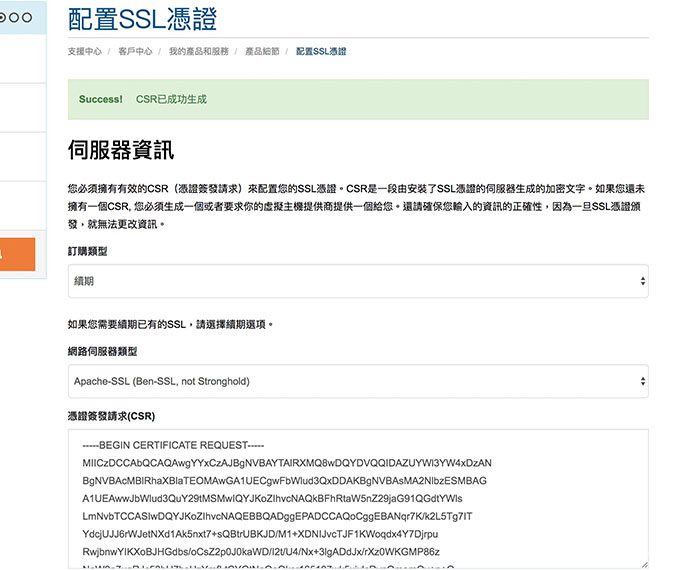Click the CSR textarea resize handle
This screenshot has width=700, height=570.
(644, 564)
